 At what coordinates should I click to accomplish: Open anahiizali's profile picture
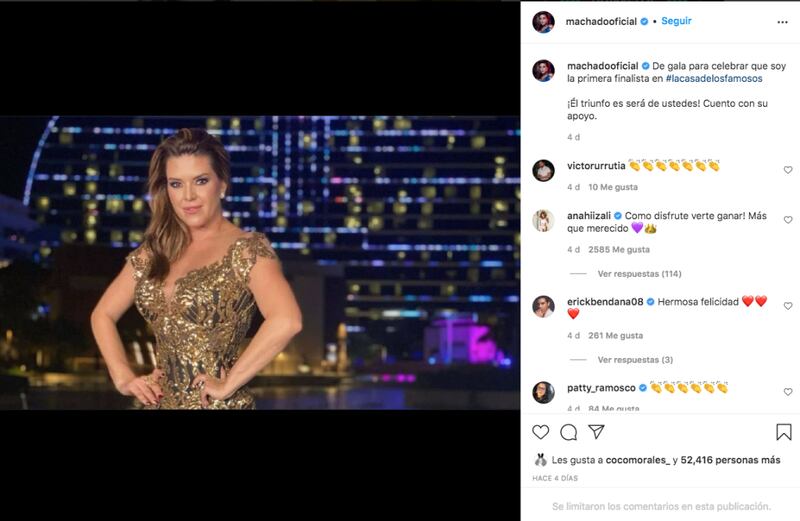click(543, 220)
